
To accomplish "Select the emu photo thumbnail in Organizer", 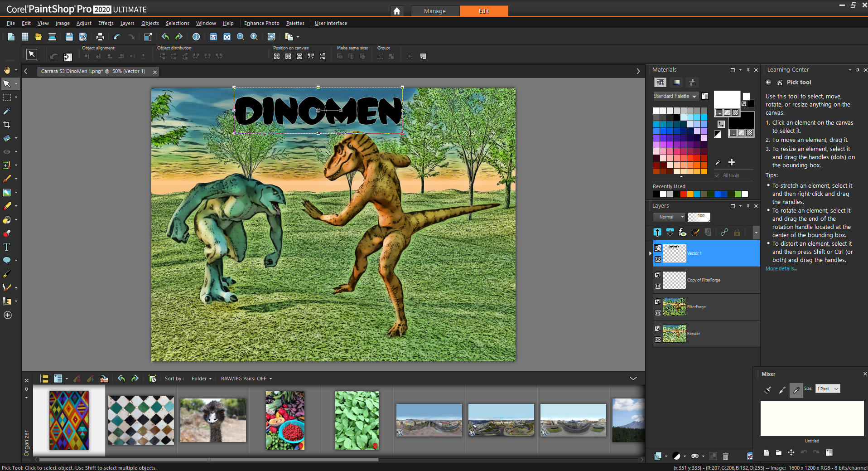I will 213,420.
